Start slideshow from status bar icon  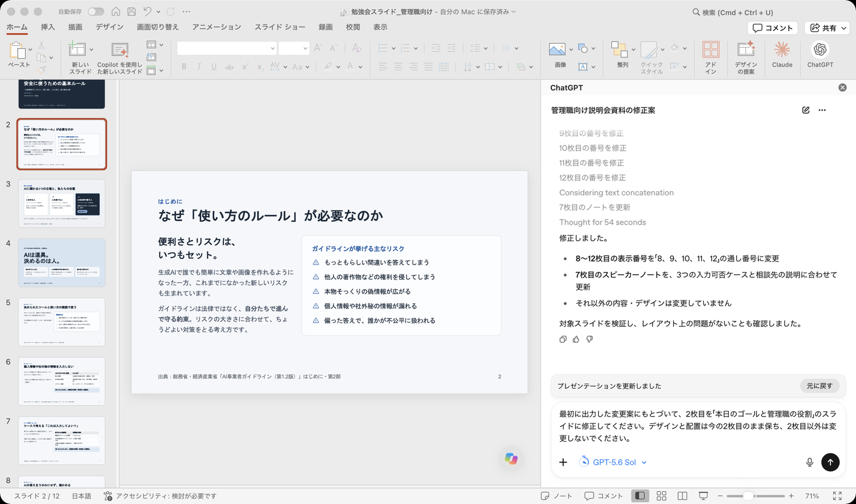704,496
